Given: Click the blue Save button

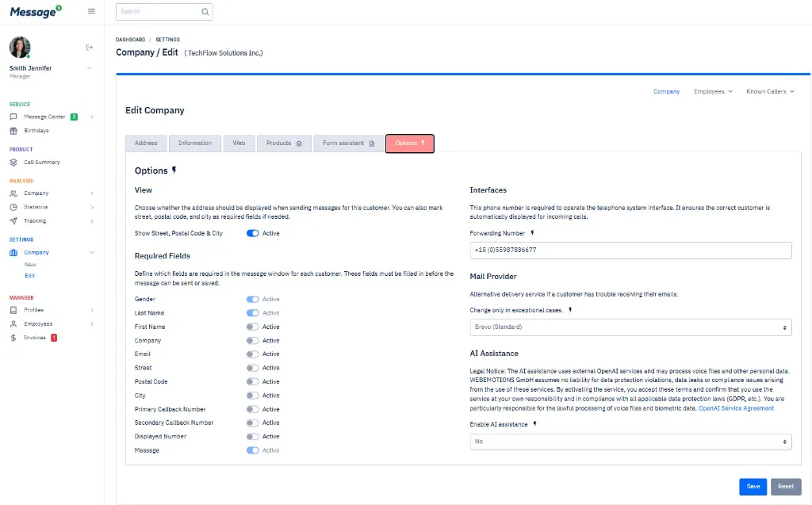Looking at the screenshot, I should (x=753, y=486).
